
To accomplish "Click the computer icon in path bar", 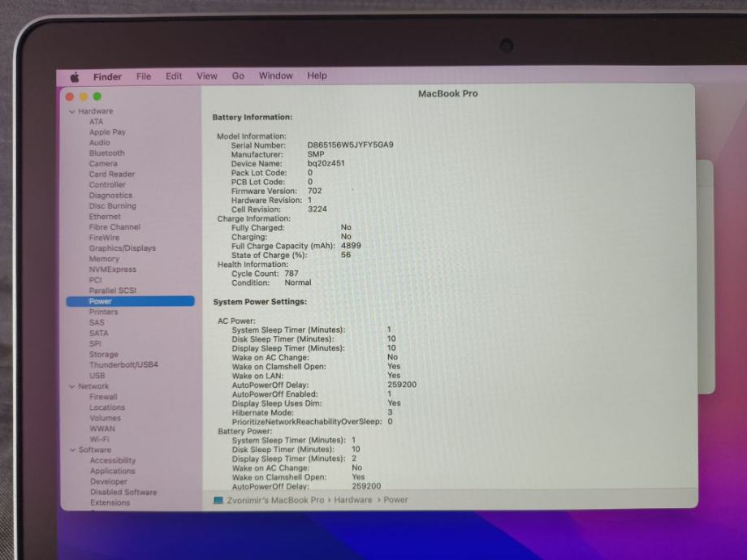I will tap(218, 500).
